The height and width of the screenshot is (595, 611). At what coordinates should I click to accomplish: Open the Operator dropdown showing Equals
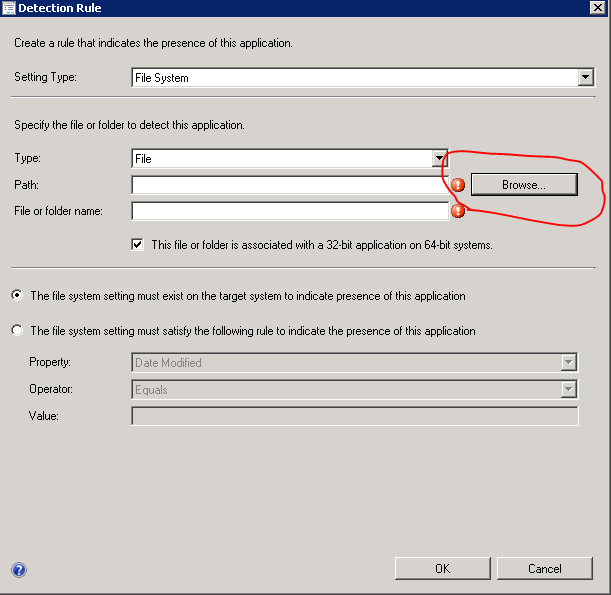[569, 390]
